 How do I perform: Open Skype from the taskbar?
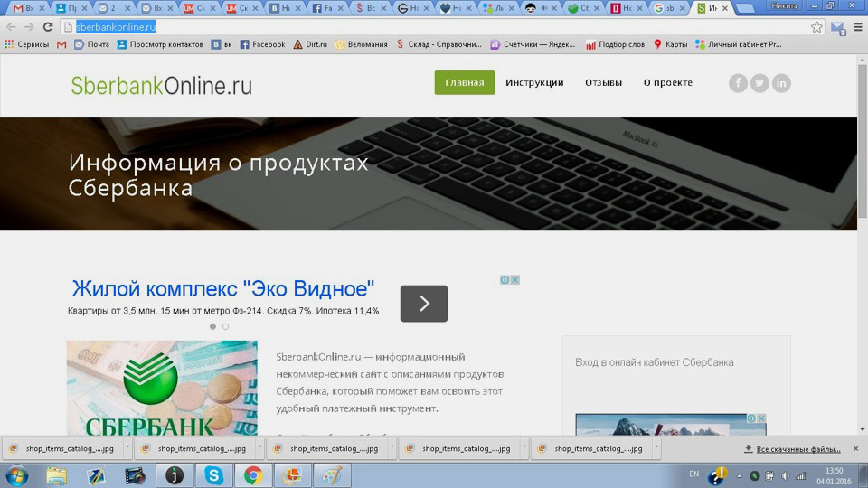click(x=214, y=475)
